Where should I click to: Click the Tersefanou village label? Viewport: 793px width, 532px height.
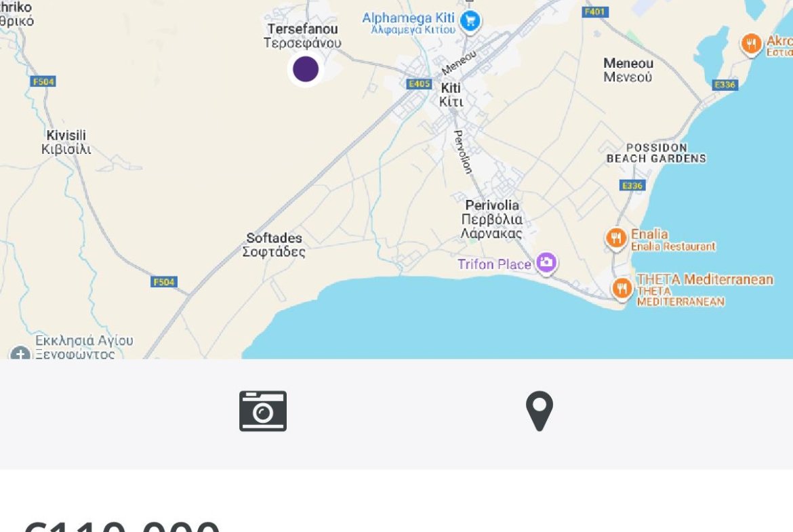[x=302, y=36]
